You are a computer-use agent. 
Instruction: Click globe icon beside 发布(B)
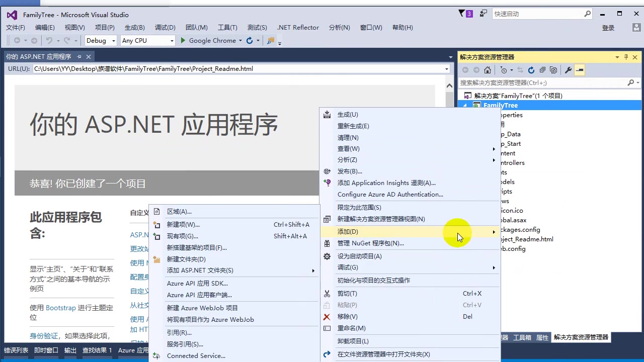pos(327,171)
